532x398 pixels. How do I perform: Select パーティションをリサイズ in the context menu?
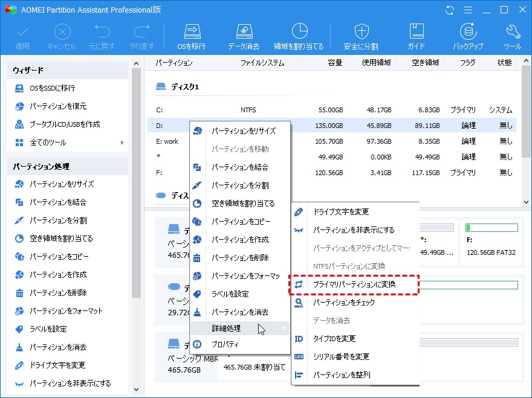pyautogui.click(x=240, y=131)
